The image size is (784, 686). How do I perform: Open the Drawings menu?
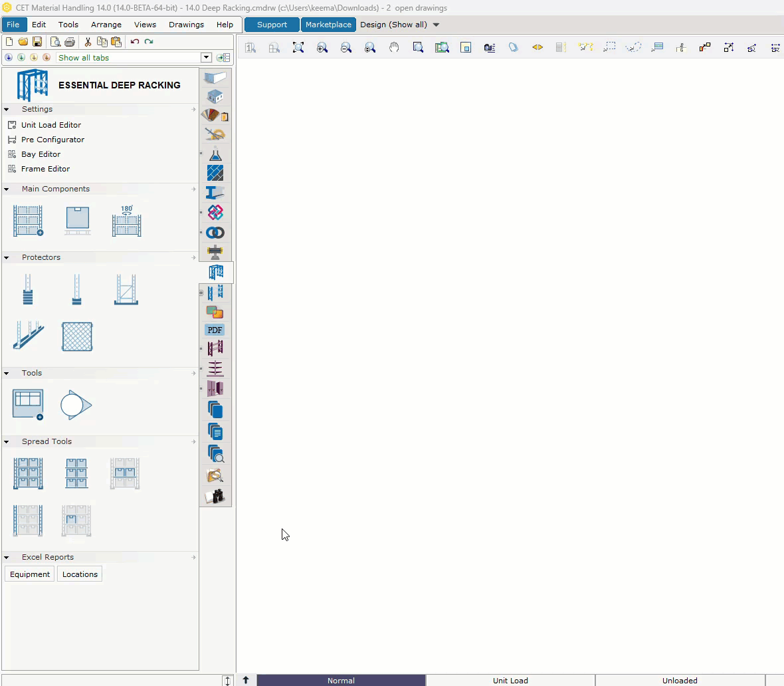(x=186, y=25)
